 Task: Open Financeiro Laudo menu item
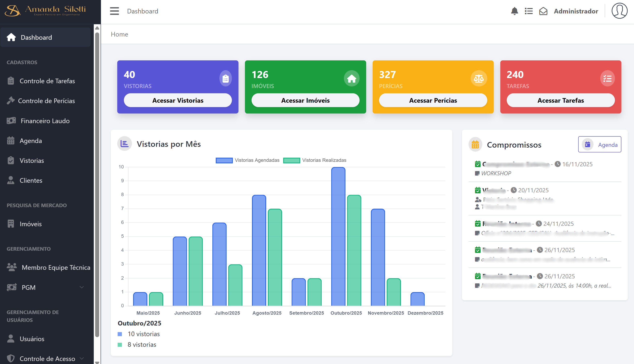(x=45, y=121)
